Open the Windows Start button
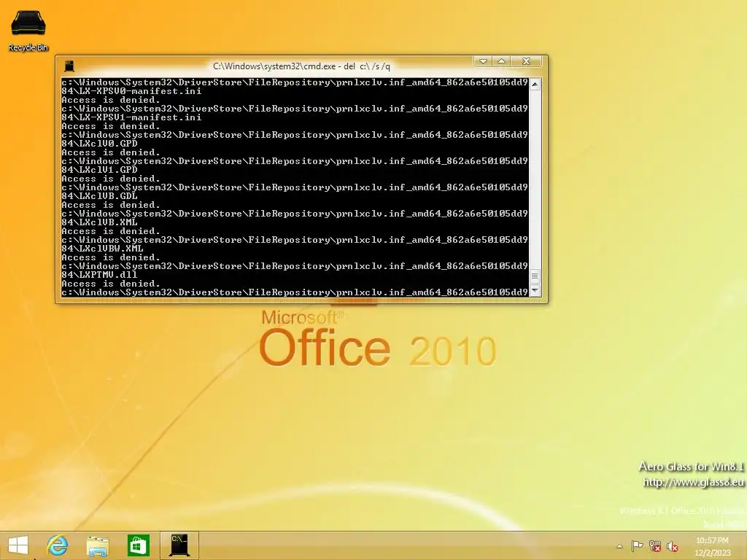Screen dimensions: 747x560 pos(18,545)
